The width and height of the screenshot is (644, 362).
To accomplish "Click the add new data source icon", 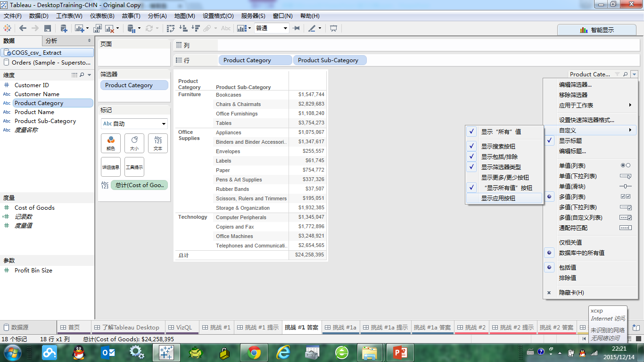I will pyautogui.click(x=64, y=28).
